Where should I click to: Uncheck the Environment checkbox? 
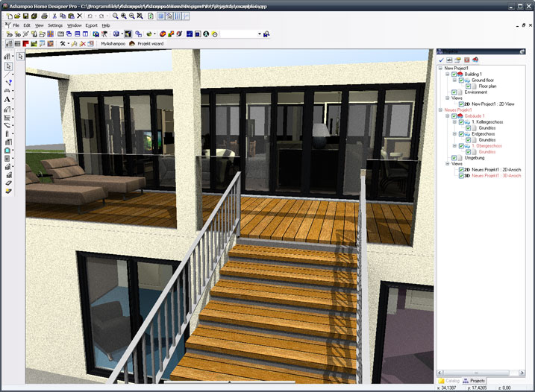click(x=454, y=92)
